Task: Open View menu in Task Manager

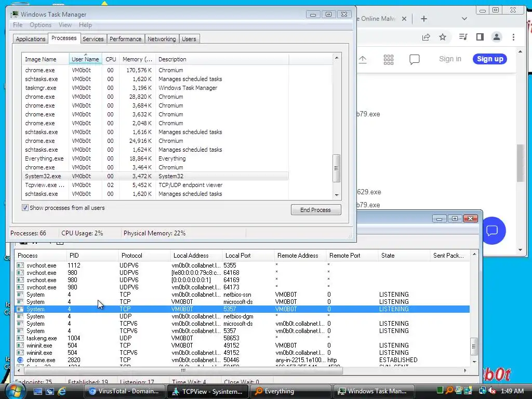Action: coord(65,25)
